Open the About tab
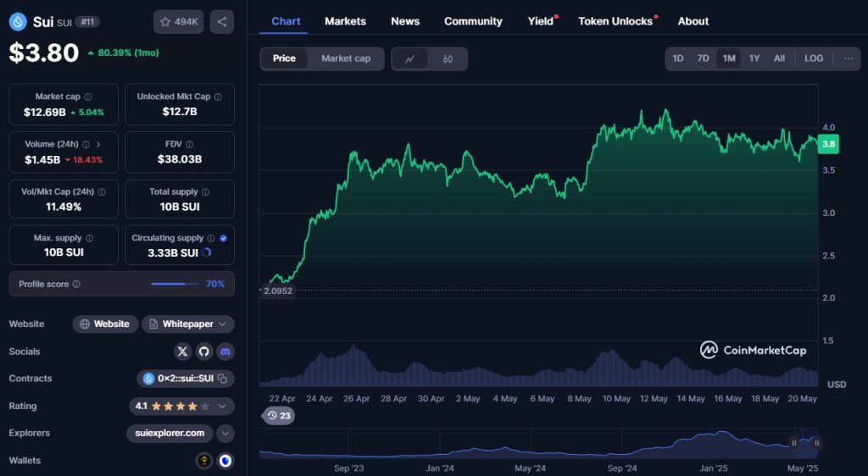Screen dimensions: 868x476 tap(693, 21)
